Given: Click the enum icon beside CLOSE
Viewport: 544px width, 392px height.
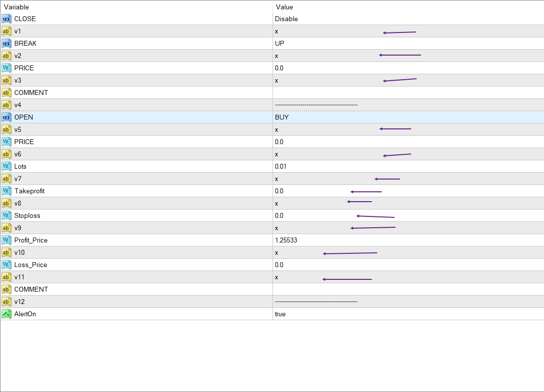Looking at the screenshot, I should coord(6,19).
